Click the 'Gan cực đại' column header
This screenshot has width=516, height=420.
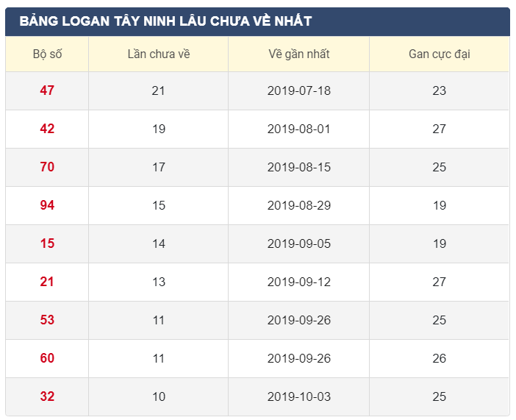point(439,54)
